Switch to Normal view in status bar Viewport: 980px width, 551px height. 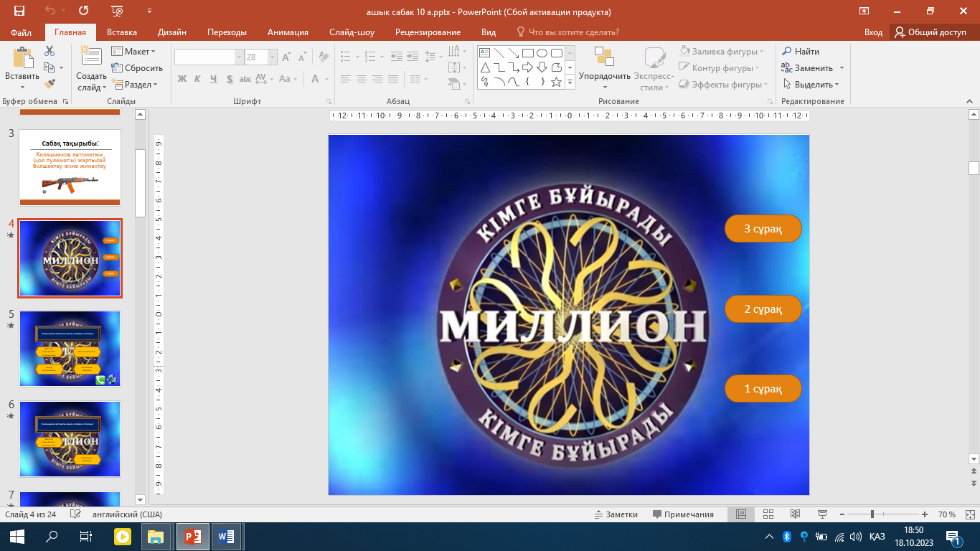coord(741,514)
